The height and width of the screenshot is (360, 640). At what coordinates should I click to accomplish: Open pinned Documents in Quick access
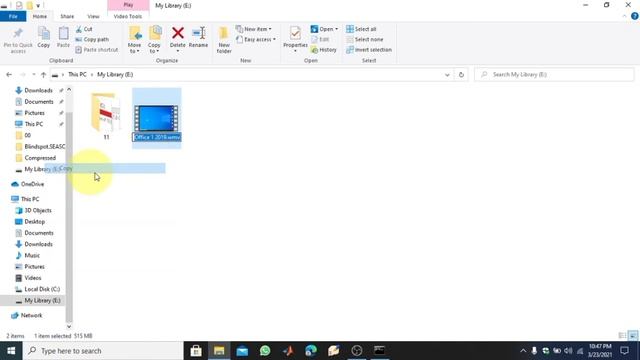tap(38, 102)
